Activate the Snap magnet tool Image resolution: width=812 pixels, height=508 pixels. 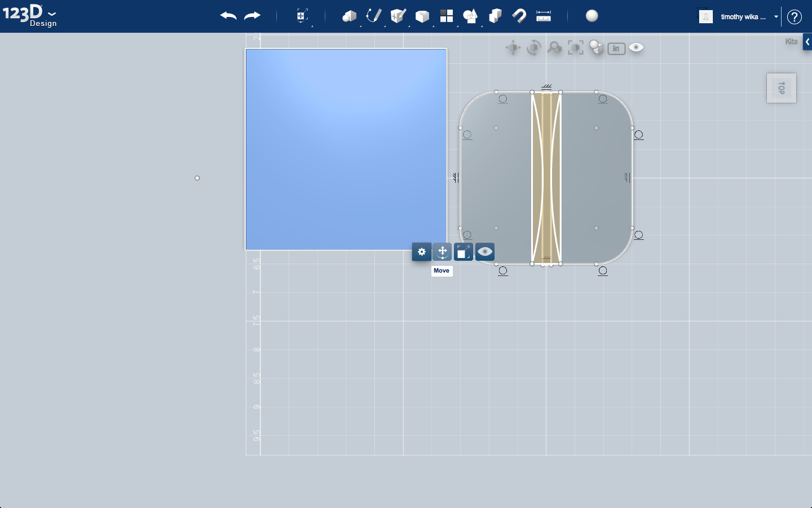pyautogui.click(x=519, y=16)
